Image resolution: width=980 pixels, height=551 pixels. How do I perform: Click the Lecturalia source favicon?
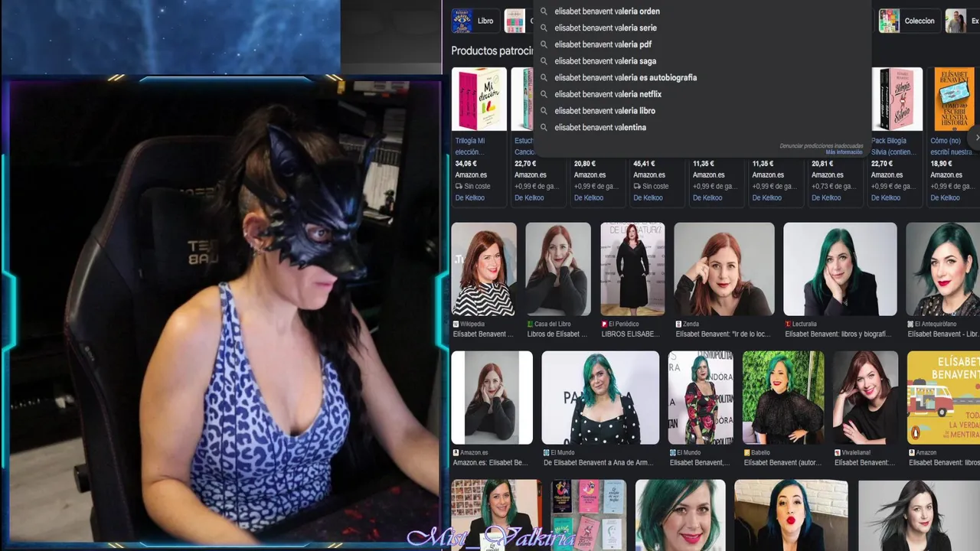tap(788, 324)
